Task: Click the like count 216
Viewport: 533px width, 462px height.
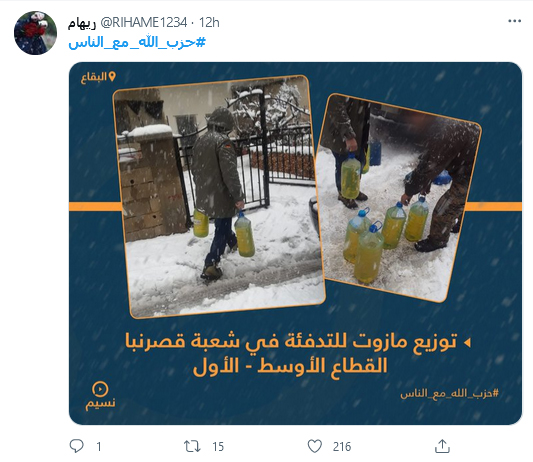Action: pyautogui.click(x=342, y=446)
